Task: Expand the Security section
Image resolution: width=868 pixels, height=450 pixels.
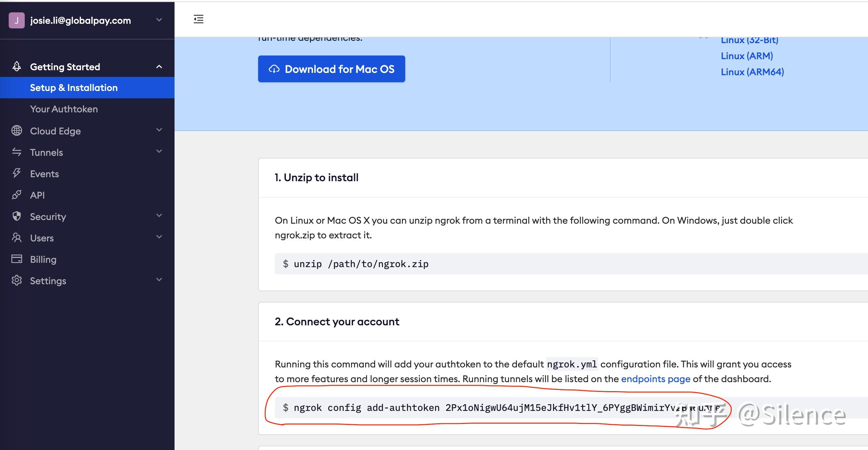Action: (x=159, y=216)
